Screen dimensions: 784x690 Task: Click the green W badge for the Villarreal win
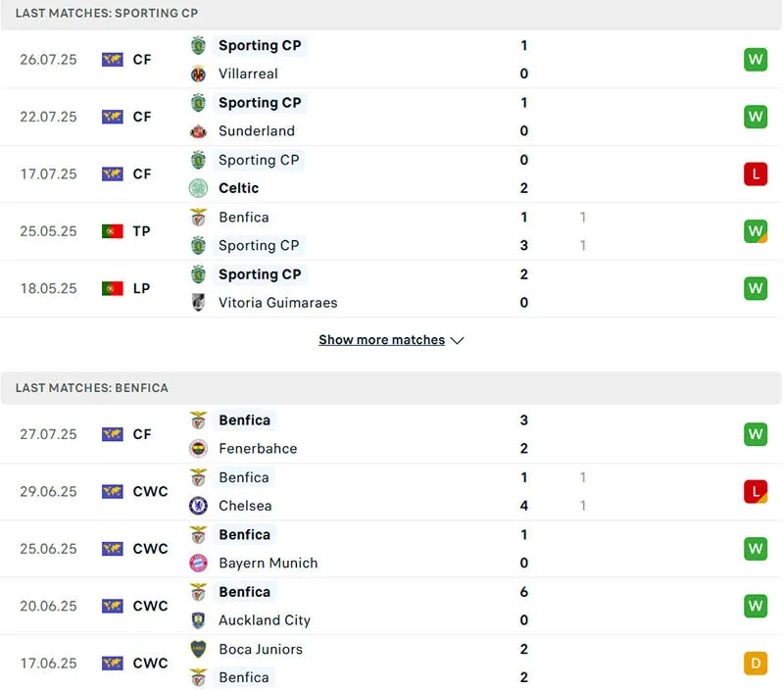[x=756, y=59]
